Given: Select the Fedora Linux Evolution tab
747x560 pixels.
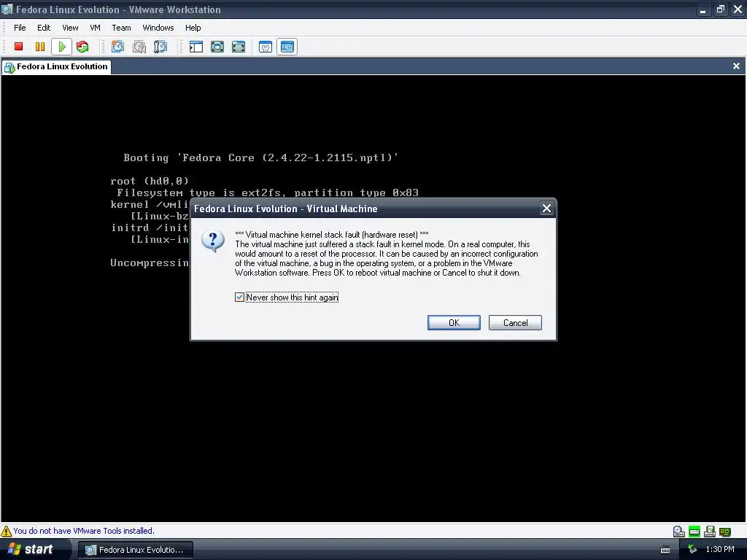Looking at the screenshot, I should pyautogui.click(x=56, y=66).
